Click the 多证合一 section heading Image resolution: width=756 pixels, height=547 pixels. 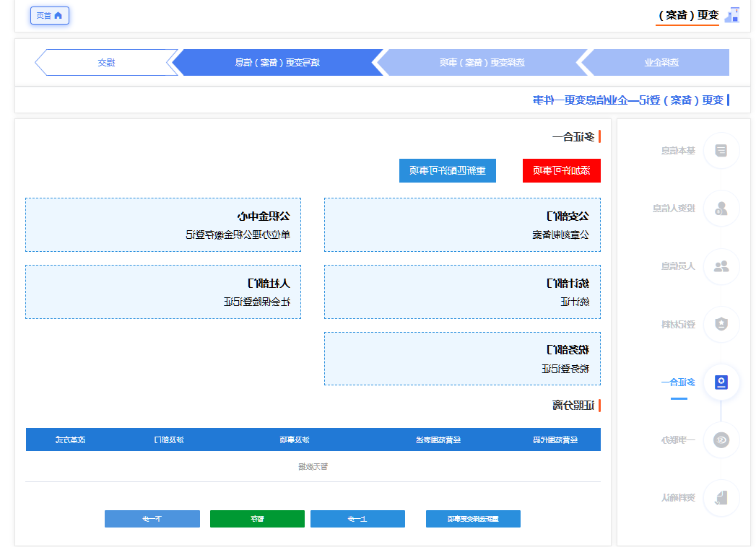(x=573, y=137)
